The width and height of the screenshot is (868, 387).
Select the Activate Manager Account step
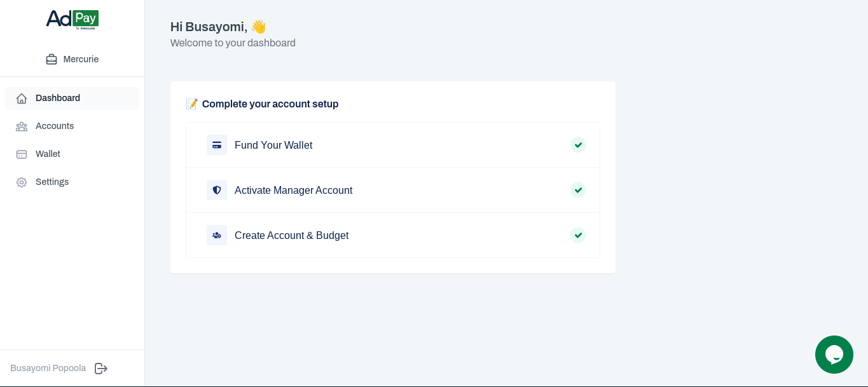pos(293,190)
